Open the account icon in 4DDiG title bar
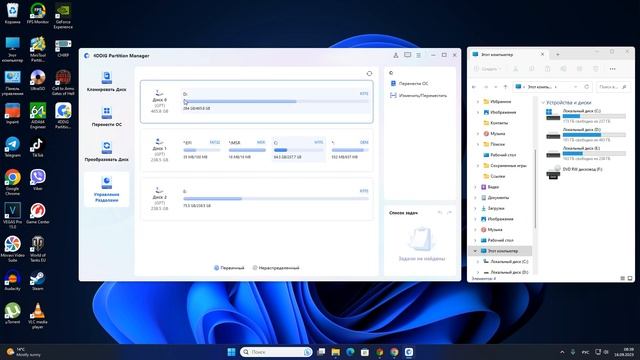This screenshot has height=360, width=640. pos(396,55)
